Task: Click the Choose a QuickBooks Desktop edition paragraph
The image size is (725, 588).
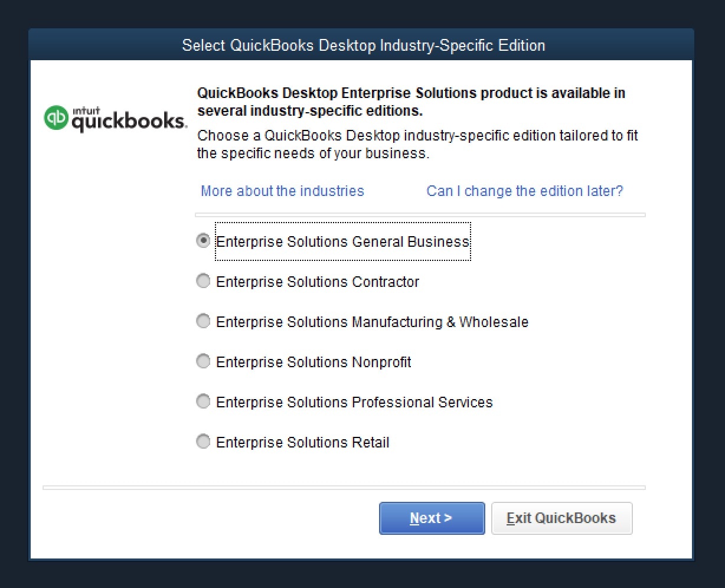Action: [418, 144]
